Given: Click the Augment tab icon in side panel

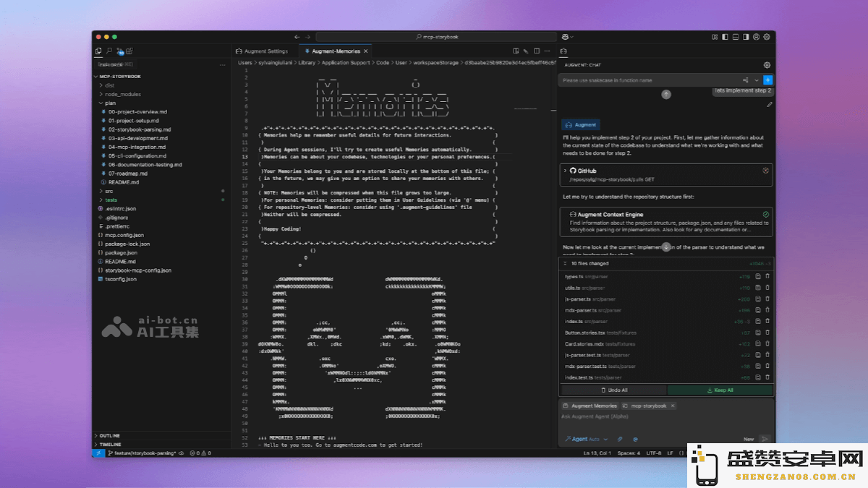Looking at the screenshot, I should pyautogui.click(x=564, y=51).
